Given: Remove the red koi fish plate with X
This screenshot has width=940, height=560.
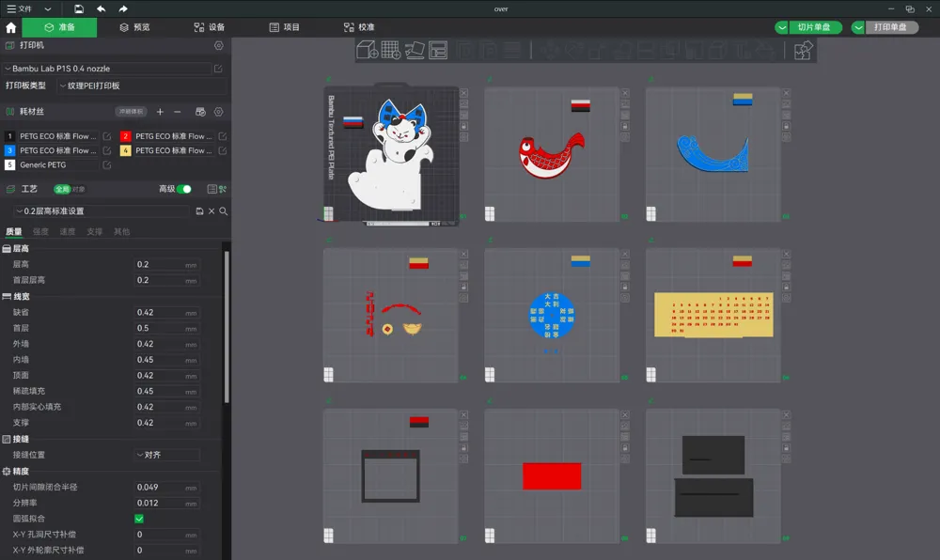Looking at the screenshot, I should [625, 93].
